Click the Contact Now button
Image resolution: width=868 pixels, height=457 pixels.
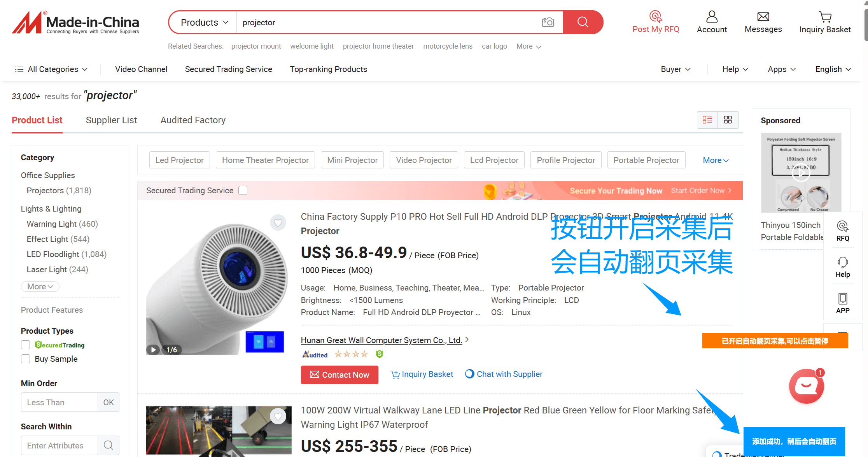point(339,375)
